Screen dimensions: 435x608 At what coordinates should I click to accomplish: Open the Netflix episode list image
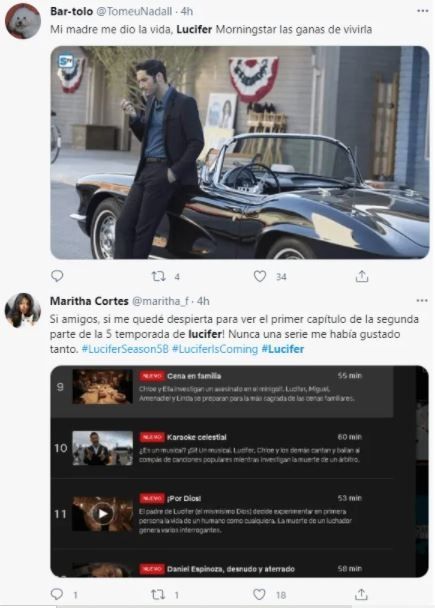240,471
